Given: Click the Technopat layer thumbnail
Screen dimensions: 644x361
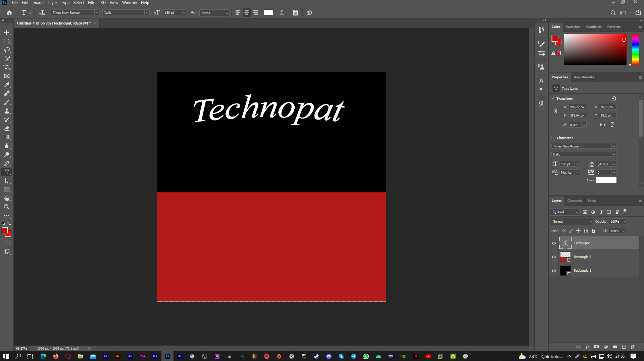Looking at the screenshot, I should (x=565, y=243).
